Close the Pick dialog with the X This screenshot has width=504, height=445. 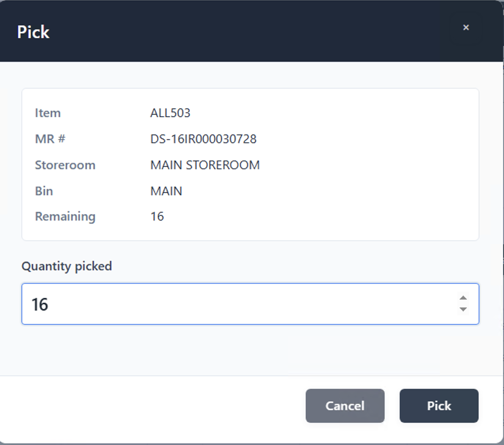(466, 28)
